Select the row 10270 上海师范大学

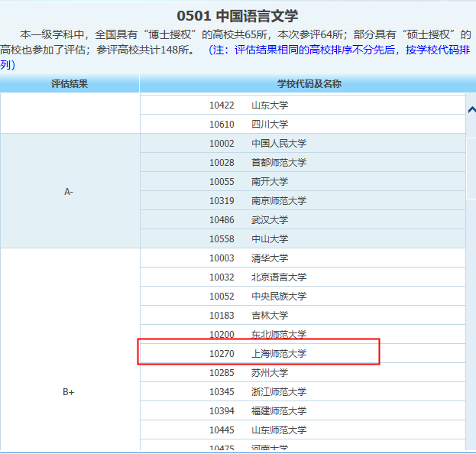(303, 354)
